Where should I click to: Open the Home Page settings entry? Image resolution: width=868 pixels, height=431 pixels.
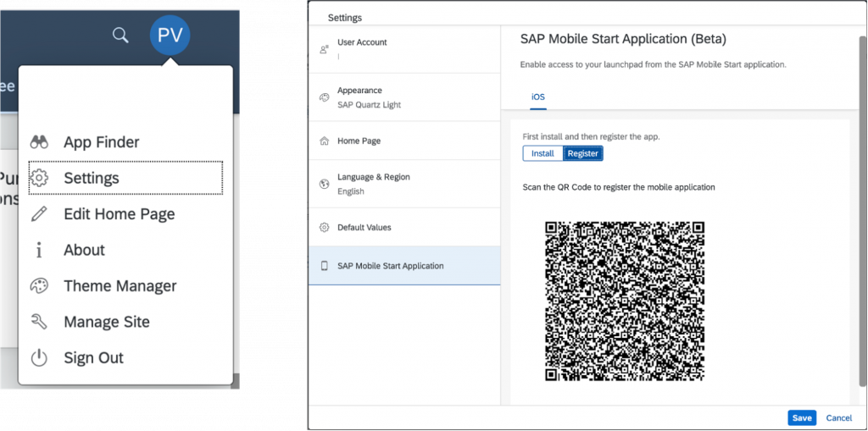[x=404, y=141]
